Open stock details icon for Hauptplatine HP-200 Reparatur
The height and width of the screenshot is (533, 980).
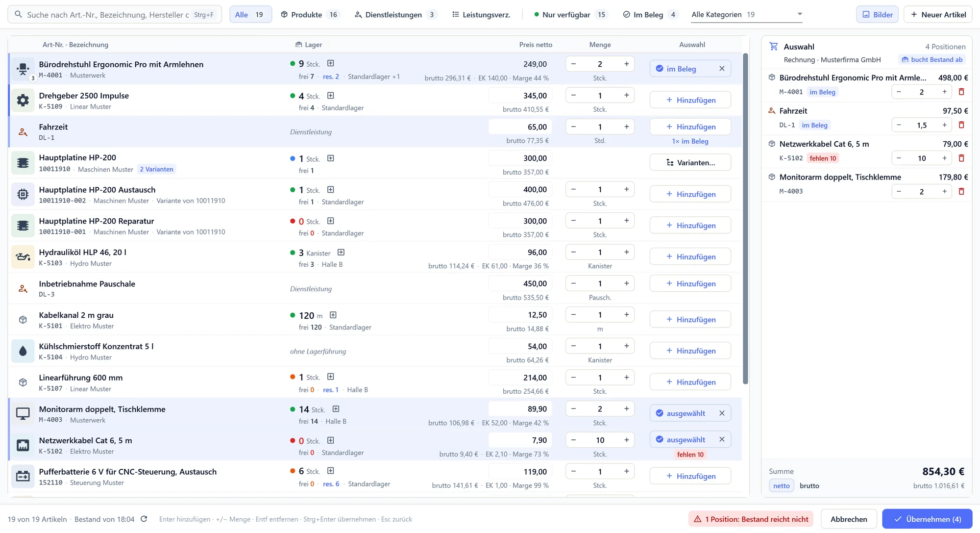(x=331, y=221)
